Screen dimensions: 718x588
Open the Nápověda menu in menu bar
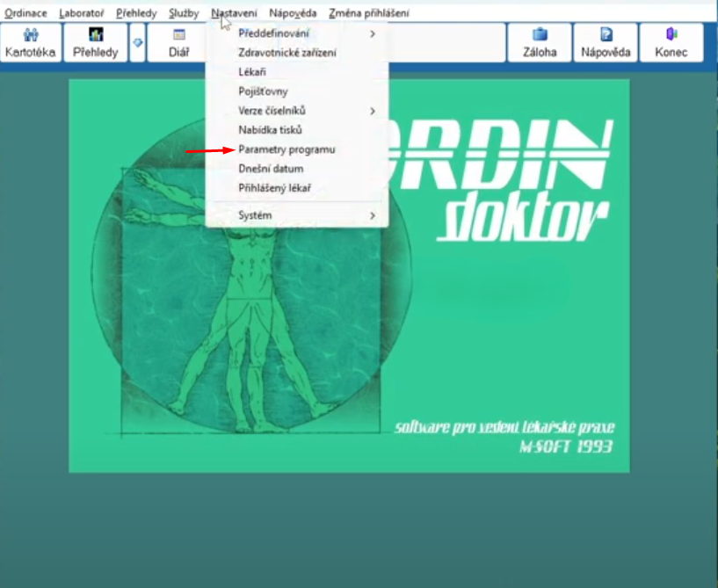pyautogui.click(x=293, y=13)
